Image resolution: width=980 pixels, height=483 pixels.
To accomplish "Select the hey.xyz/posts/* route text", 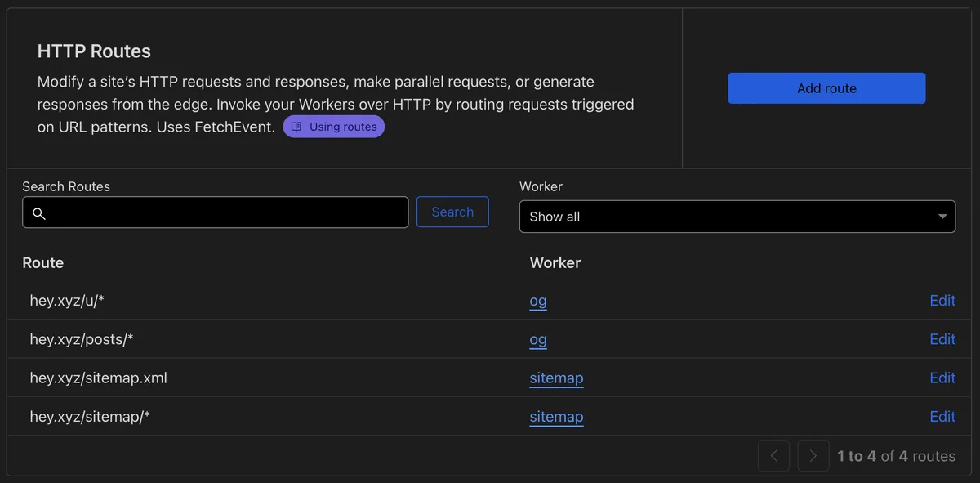I will click(x=81, y=339).
